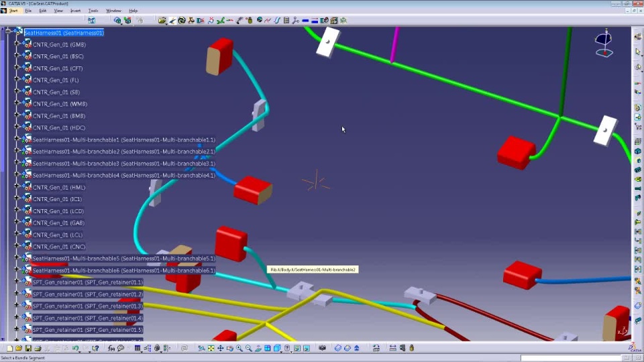Select the SeatHarness01 root tree item
Viewport: 644px width, 362px height.
[64, 33]
